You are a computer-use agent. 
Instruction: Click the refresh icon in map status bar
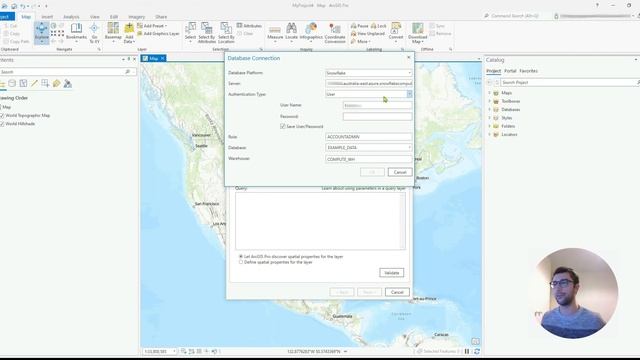(476, 351)
